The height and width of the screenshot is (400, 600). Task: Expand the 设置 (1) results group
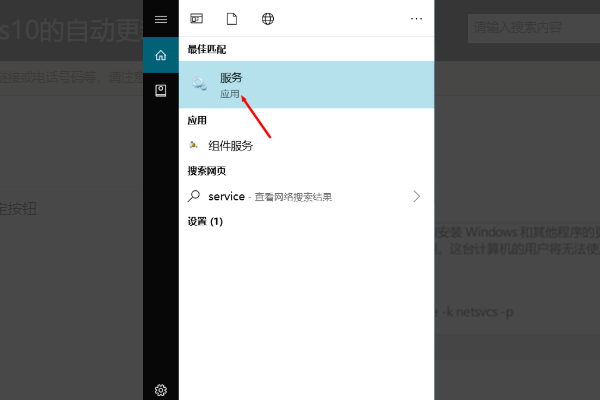coord(205,221)
